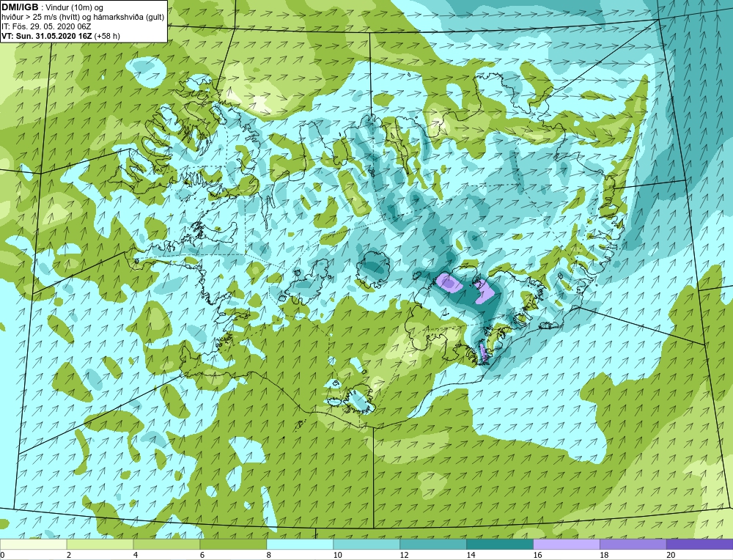
Task: Click the above 20 m/s dark purple swatch
Action: pyautogui.click(x=700, y=545)
